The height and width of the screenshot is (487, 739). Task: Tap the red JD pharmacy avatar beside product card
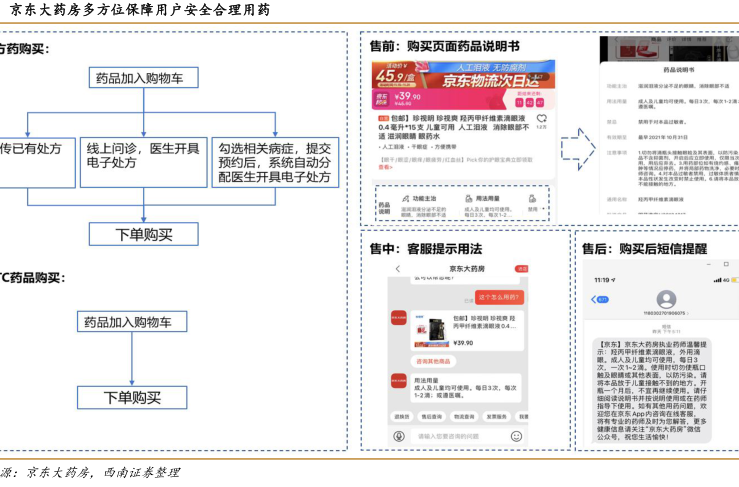point(398,320)
